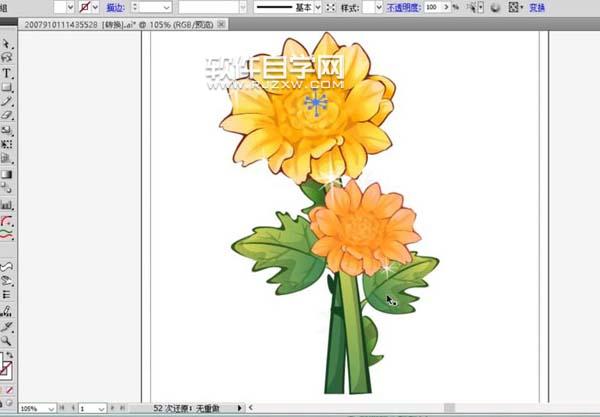
Task: Open status bar options arrow
Action: point(240,408)
